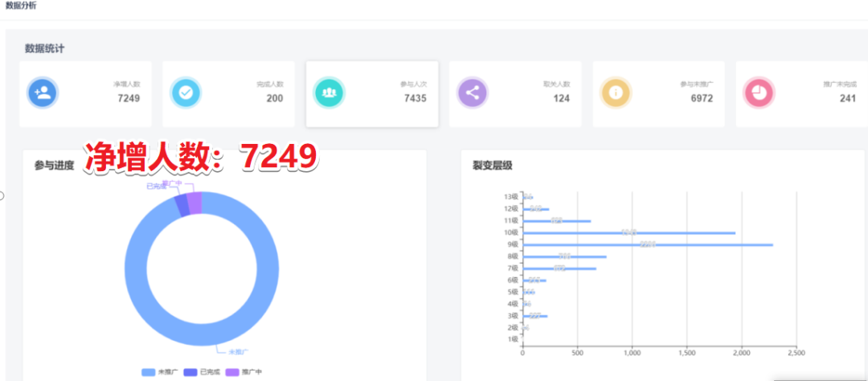The width and height of the screenshot is (868, 381).
Task: Click the 2,500 x-axis tick label
Action: [x=796, y=353]
